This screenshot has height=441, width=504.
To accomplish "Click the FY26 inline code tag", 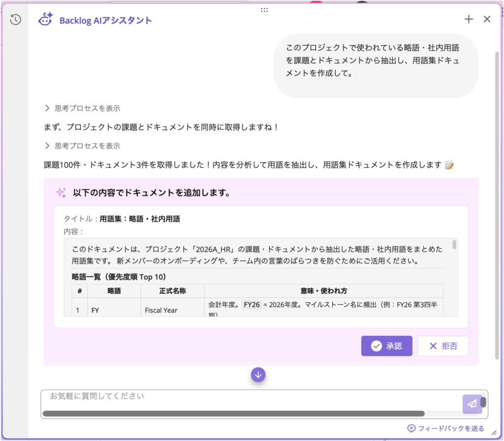I will 252,305.
